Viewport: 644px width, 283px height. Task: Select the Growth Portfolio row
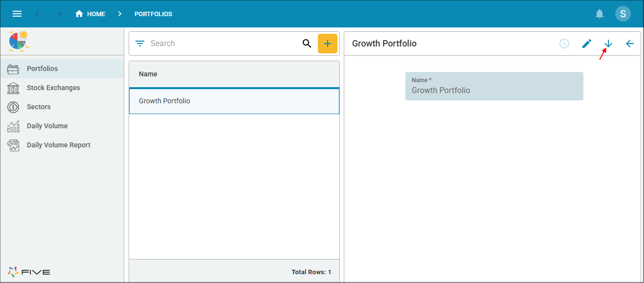pos(234,101)
